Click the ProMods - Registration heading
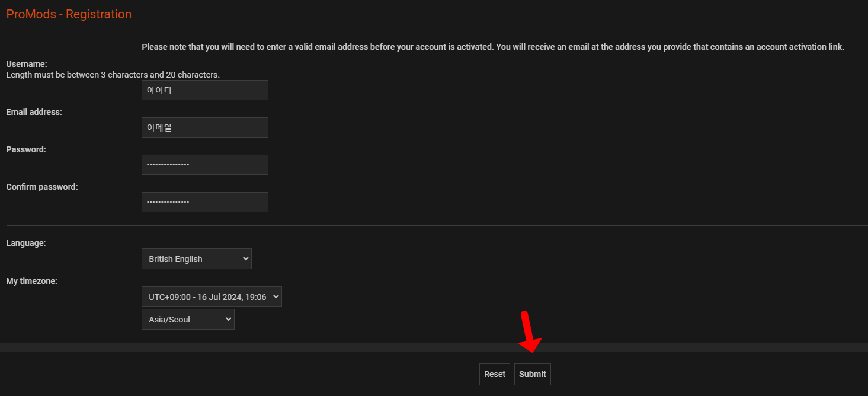Viewport: 868px width, 396px height. coord(69,14)
